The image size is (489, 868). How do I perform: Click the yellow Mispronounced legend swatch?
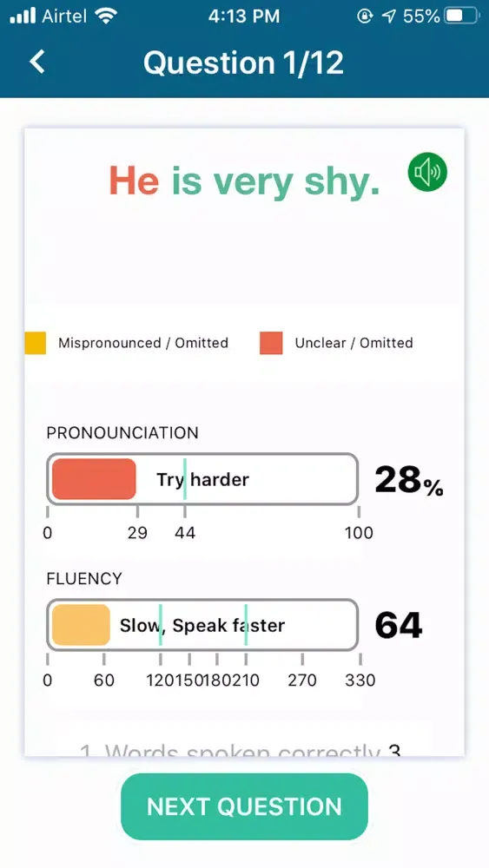click(35, 343)
